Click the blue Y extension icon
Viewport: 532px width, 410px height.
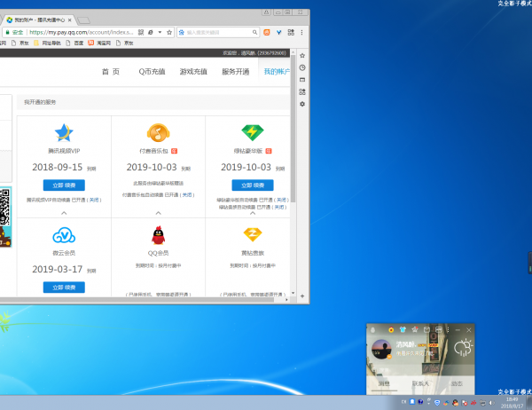tap(279, 32)
